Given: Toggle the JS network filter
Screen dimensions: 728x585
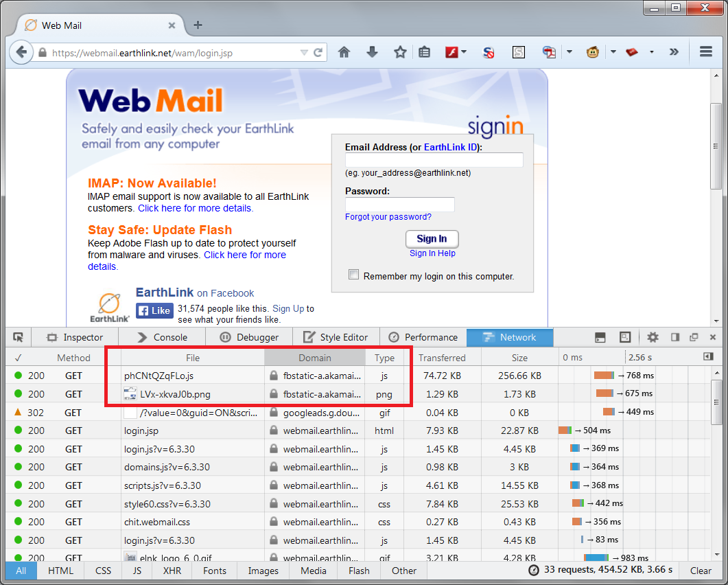Looking at the screenshot, I should (x=137, y=571).
